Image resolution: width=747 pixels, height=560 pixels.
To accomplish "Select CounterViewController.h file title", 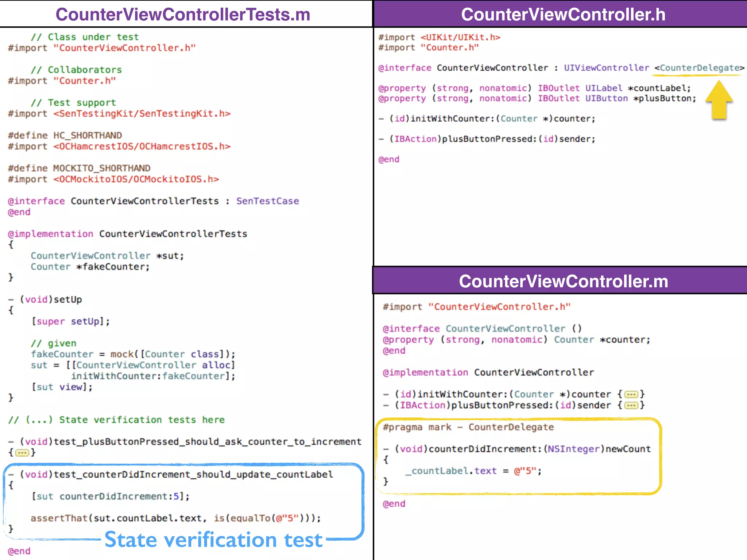I will 563,15.
